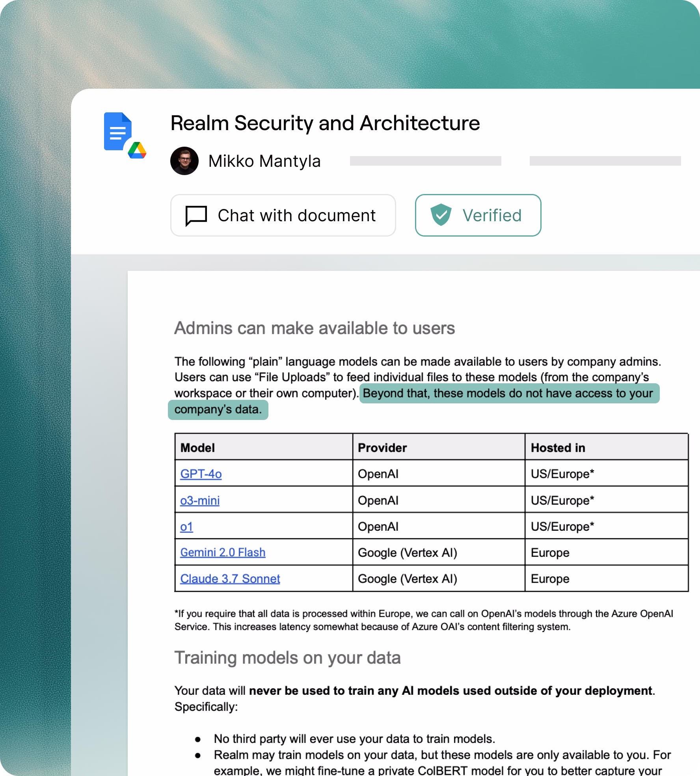Image resolution: width=700 pixels, height=776 pixels.
Task: Open the GPT-4o link
Action: pos(201,474)
